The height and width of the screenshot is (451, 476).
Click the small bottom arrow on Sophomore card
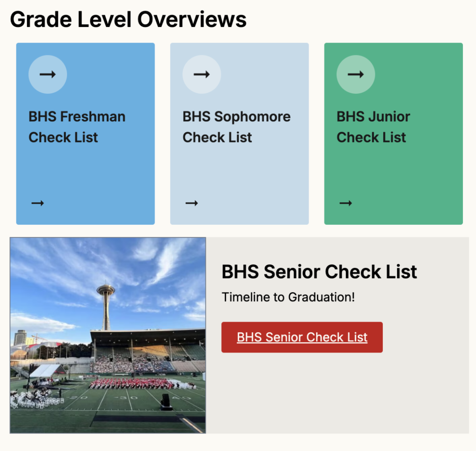click(192, 203)
